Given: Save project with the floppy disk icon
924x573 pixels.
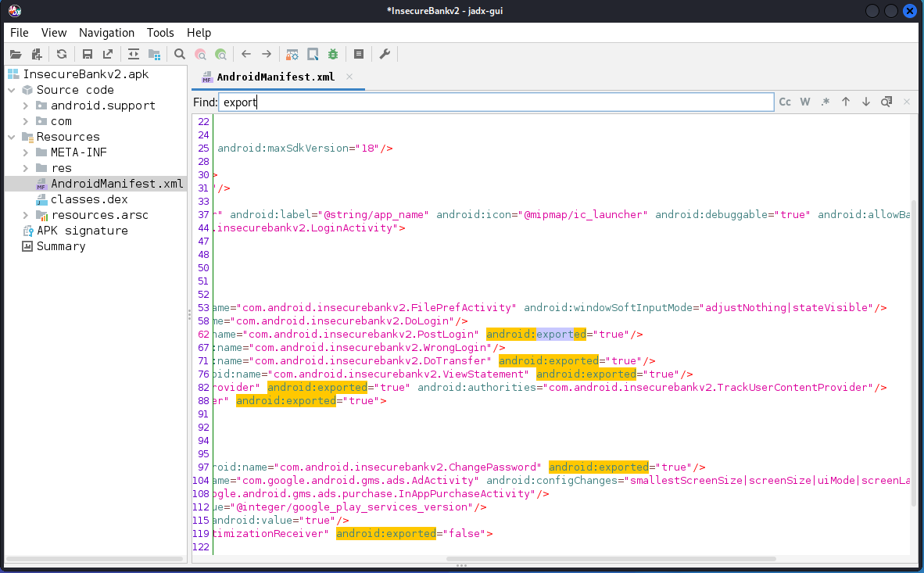Looking at the screenshot, I should tap(88, 54).
